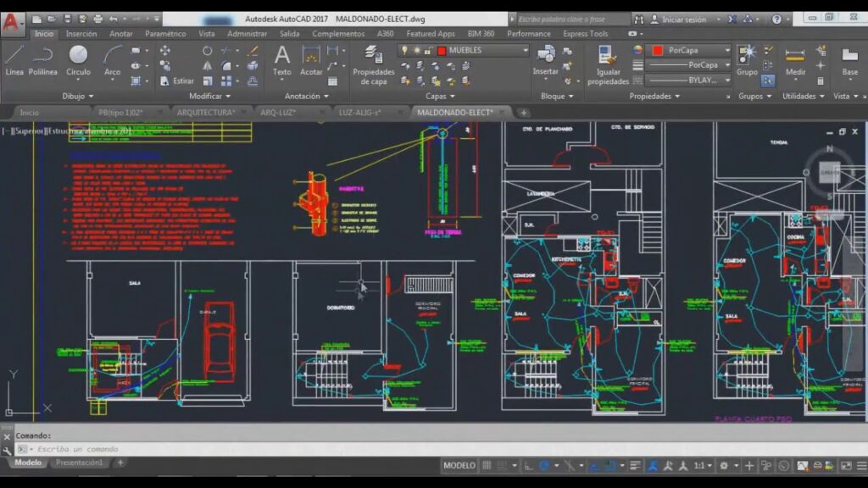The width and height of the screenshot is (868, 488).
Task: Choose the Polilínea tool
Action: pyautogui.click(x=43, y=60)
